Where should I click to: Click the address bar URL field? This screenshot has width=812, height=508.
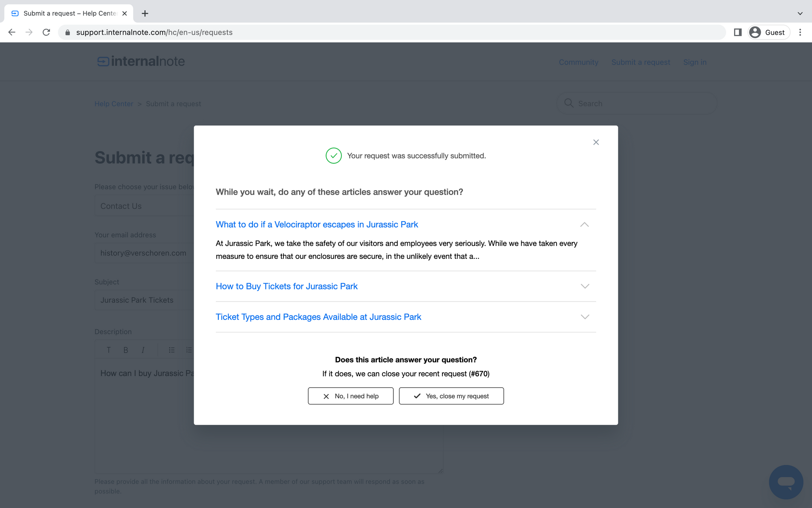click(365, 33)
